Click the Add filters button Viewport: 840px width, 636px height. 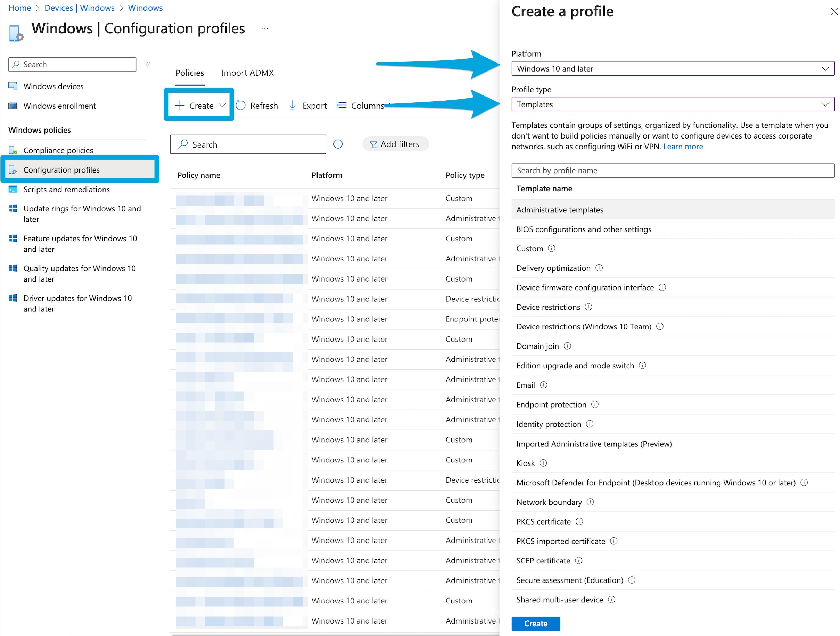click(396, 144)
